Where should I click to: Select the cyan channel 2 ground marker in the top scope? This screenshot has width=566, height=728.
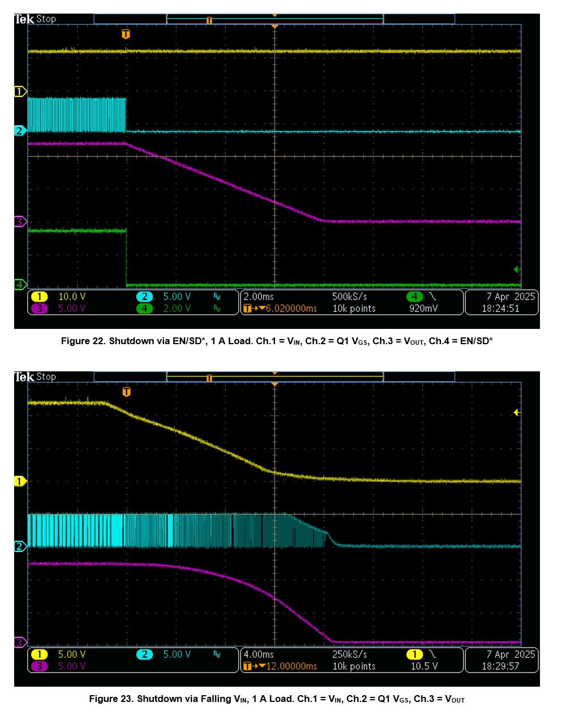(20, 131)
